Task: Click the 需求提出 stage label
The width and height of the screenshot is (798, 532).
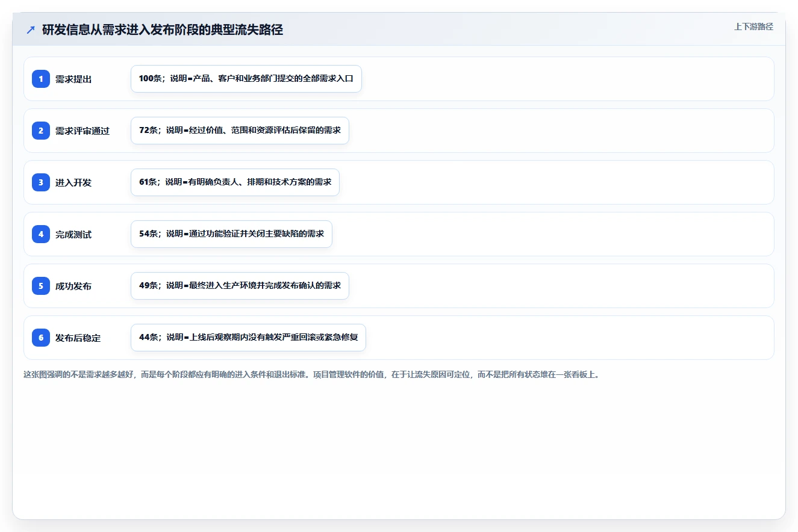Action: tap(73, 79)
